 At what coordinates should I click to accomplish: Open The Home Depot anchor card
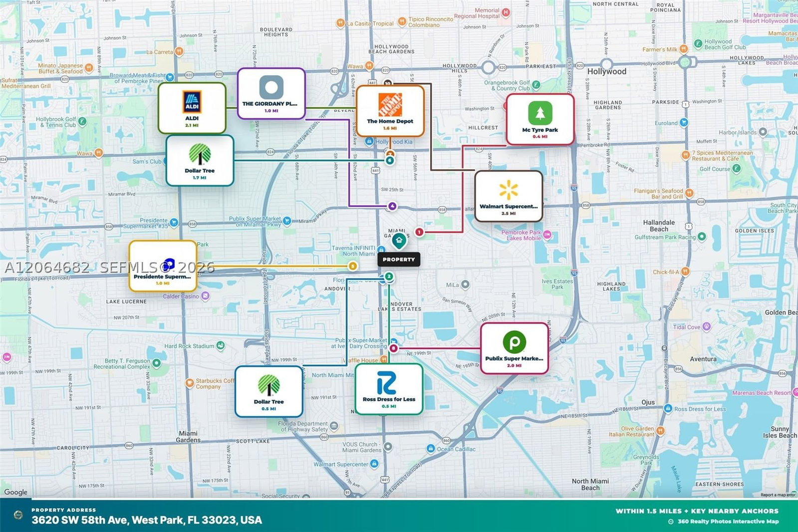tap(390, 111)
